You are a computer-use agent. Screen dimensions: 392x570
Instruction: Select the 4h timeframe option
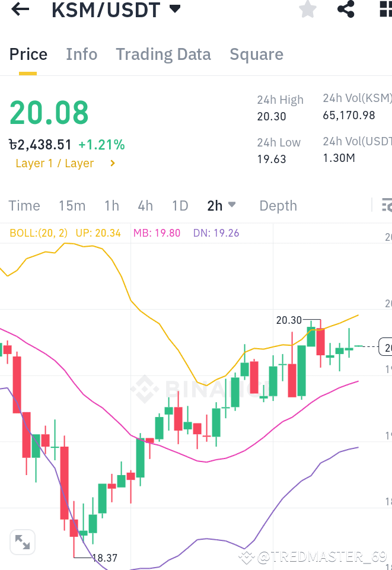(x=145, y=205)
